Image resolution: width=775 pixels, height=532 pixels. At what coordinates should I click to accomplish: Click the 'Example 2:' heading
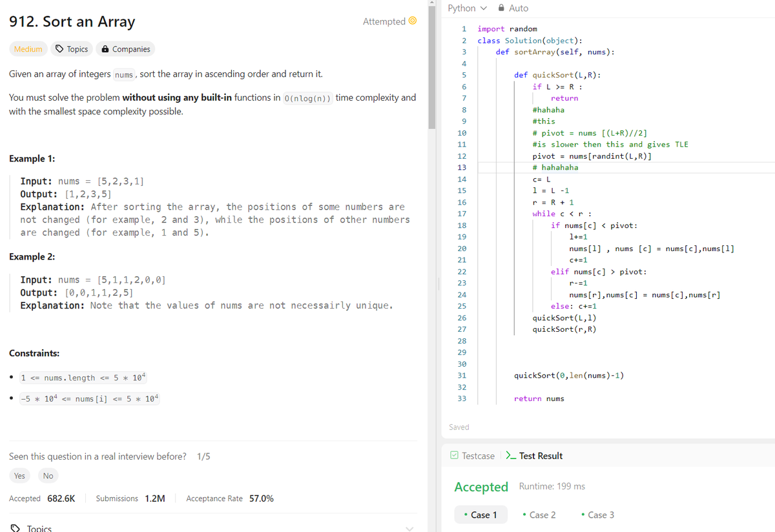point(32,257)
